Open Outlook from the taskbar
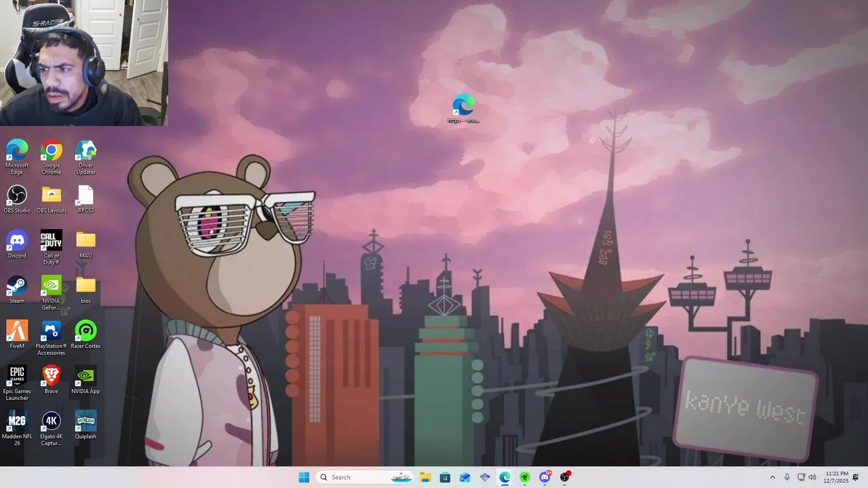Viewport: 868px width, 488px height. [x=465, y=477]
